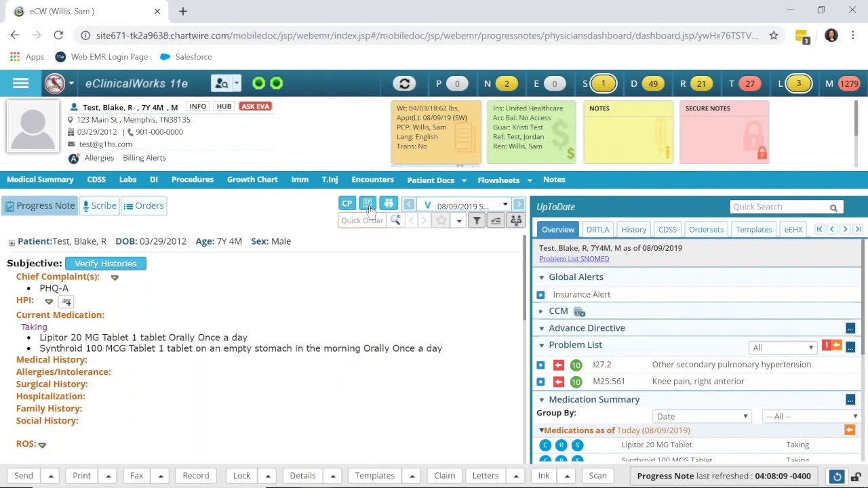Open the R jellybean showing 21

(x=701, y=83)
